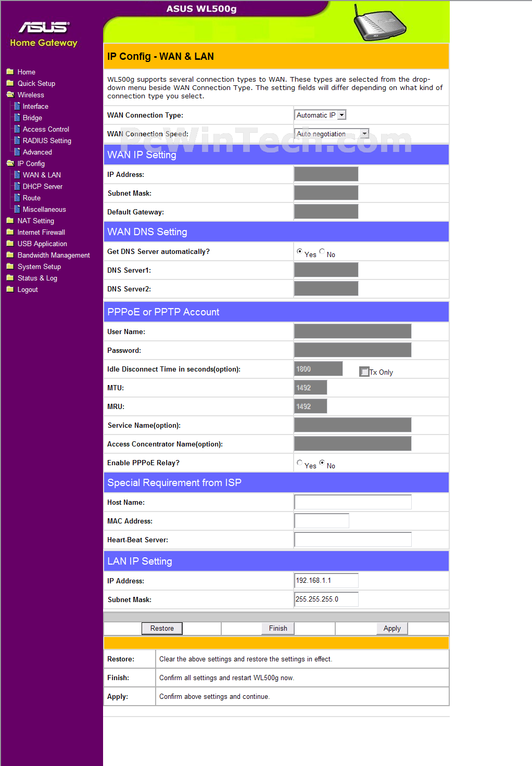Open the NAT Setting menu item
532x766 pixels.
pos(36,221)
